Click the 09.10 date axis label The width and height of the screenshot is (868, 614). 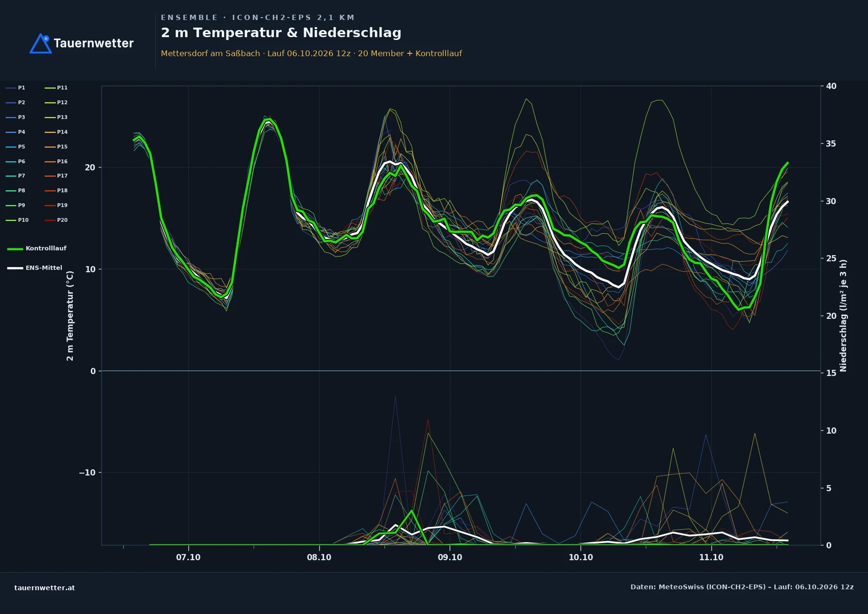450,557
